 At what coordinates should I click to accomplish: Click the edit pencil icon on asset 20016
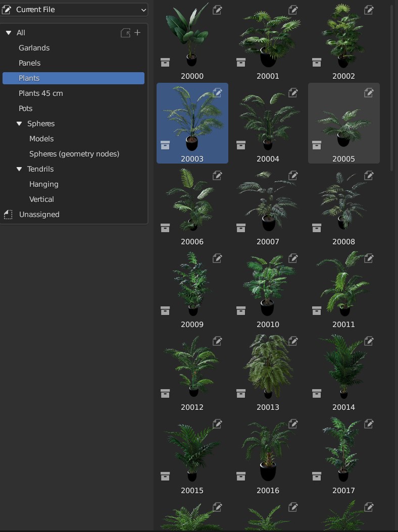(293, 424)
